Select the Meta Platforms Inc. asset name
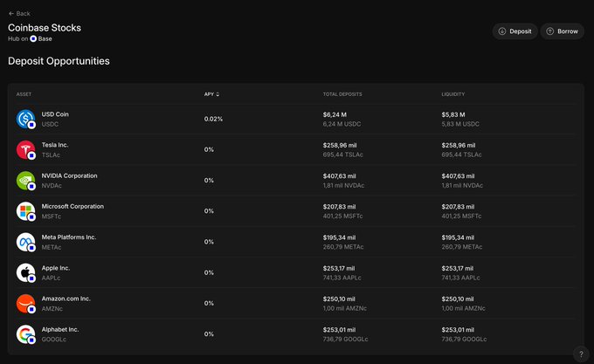Screen dimensions: 594x364 click(x=69, y=237)
